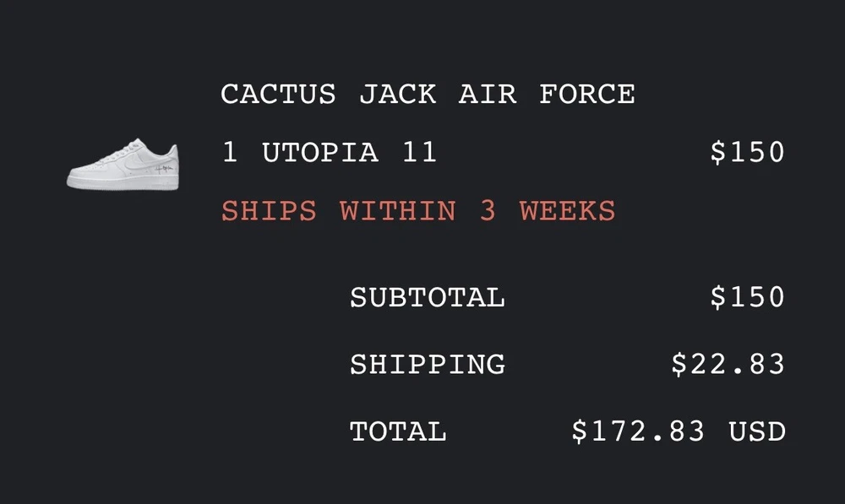Click the word WEEKS in the red notice

point(568,211)
